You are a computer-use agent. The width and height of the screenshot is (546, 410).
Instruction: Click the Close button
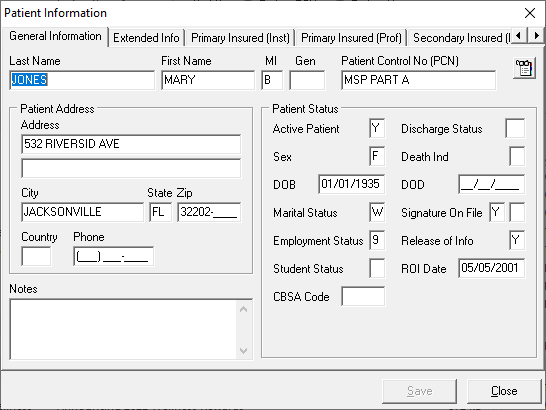(x=504, y=391)
